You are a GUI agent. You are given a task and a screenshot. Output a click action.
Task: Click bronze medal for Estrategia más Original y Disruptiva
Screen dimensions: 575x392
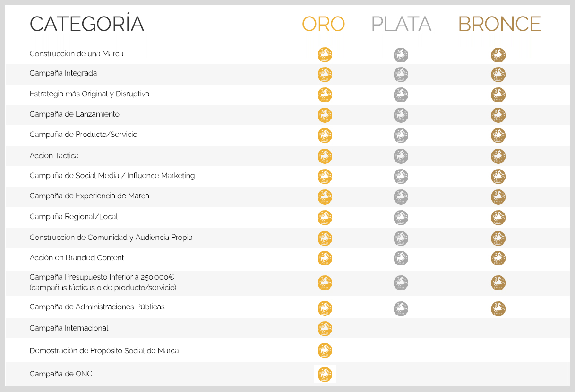(498, 95)
